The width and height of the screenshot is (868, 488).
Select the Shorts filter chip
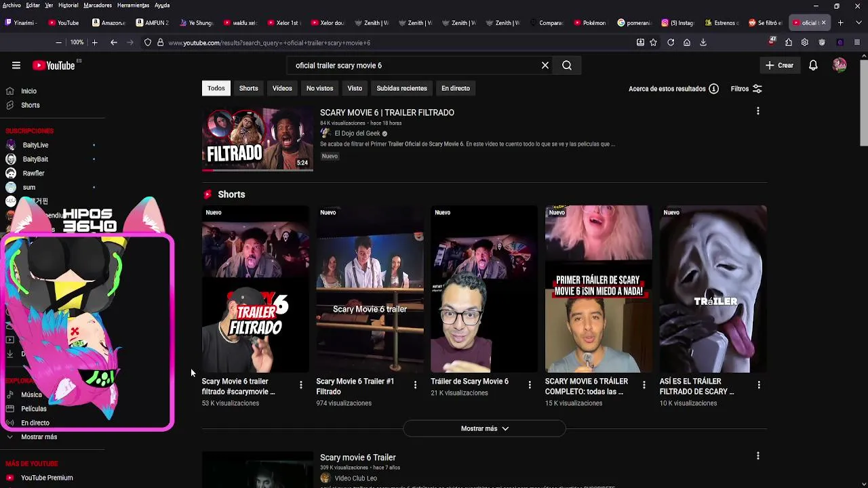point(248,88)
